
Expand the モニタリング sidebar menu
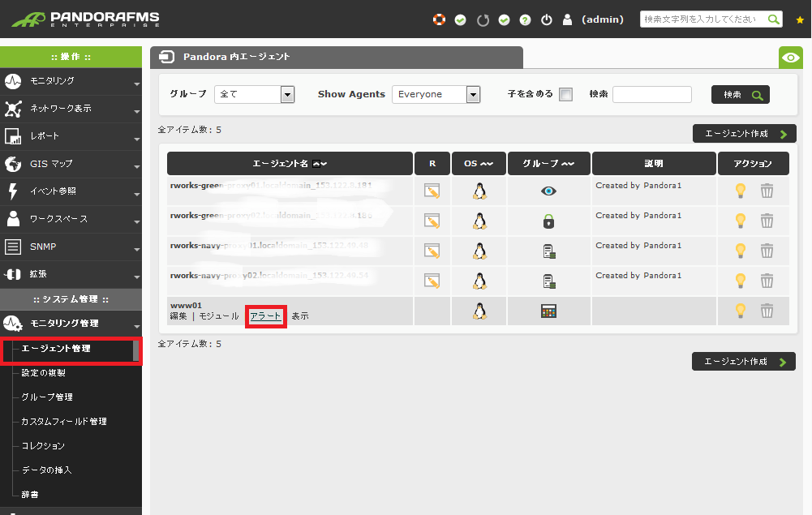pos(71,81)
